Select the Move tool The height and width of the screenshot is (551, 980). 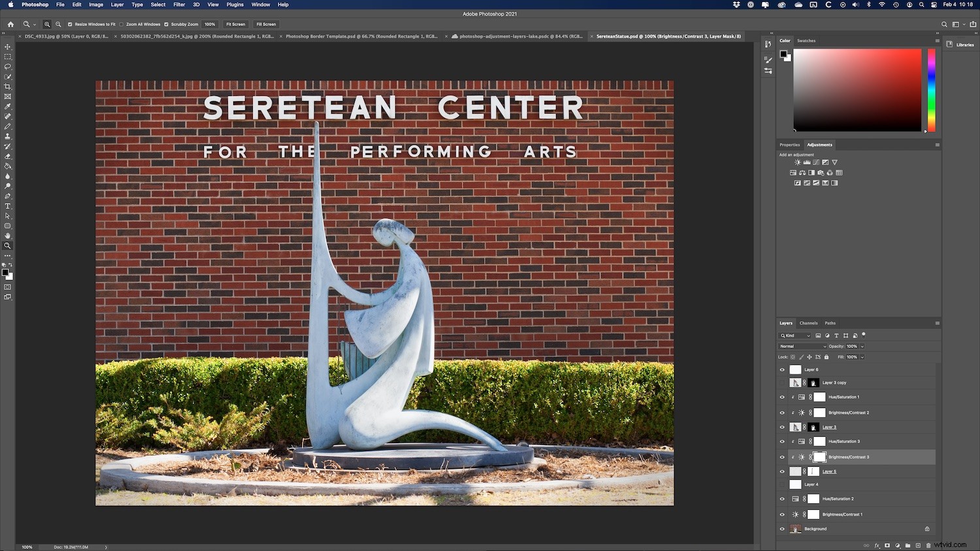point(8,46)
